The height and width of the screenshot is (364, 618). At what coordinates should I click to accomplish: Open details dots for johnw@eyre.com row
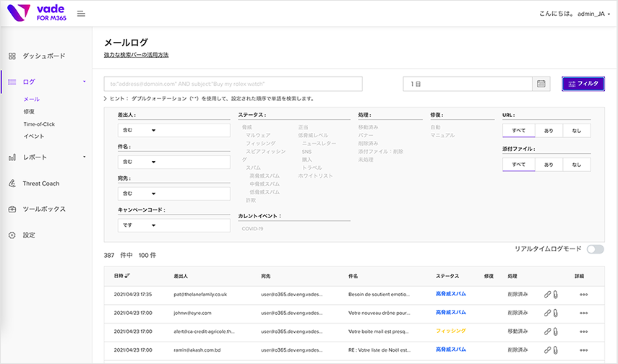584,313
